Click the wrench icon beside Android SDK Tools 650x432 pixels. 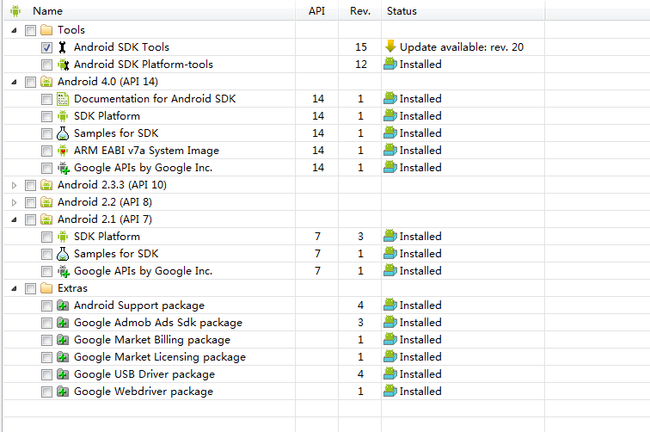pos(62,47)
